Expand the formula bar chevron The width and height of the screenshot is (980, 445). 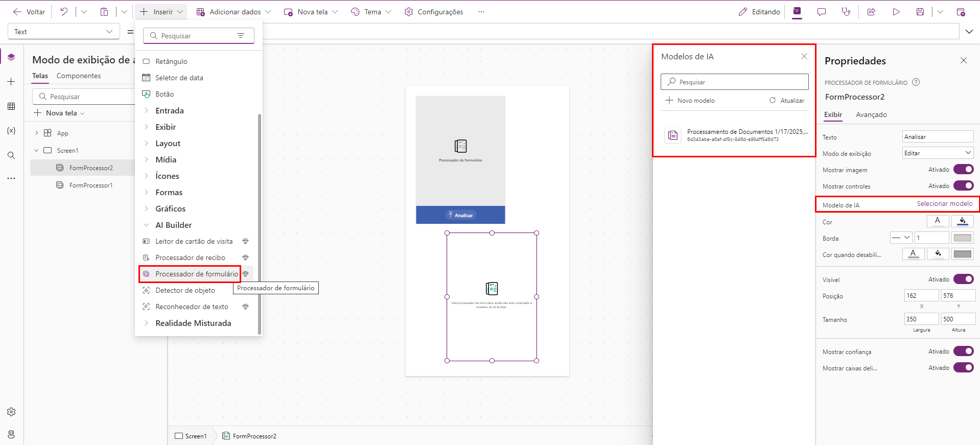[x=969, y=32]
